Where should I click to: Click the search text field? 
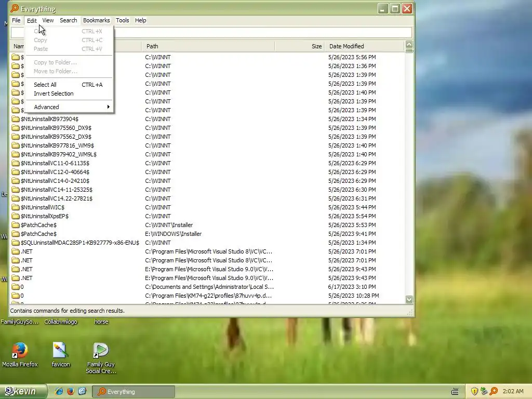pos(211,33)
